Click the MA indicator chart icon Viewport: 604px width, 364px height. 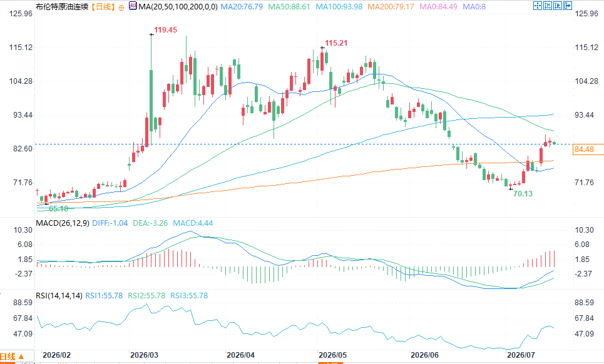point(133,6)
